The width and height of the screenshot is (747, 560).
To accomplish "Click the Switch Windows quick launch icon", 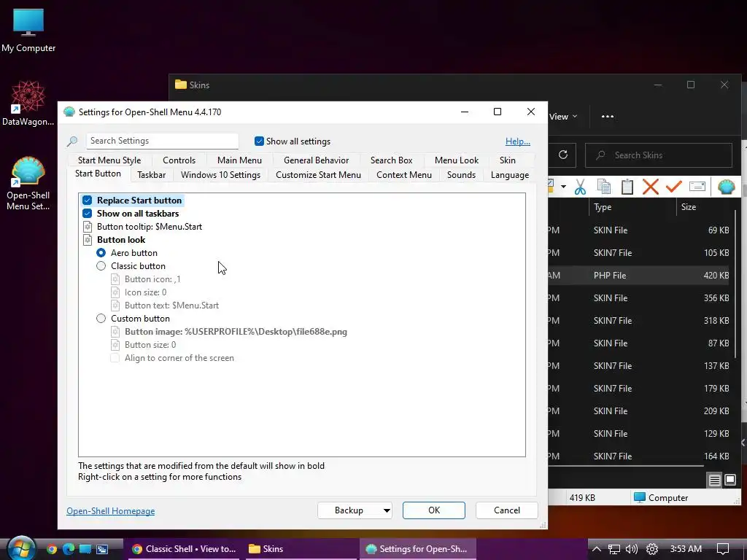I will 102,549.
